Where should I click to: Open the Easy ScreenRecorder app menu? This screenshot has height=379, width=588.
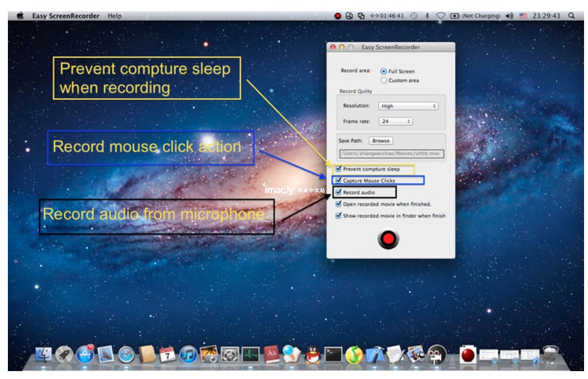(66, 16)
